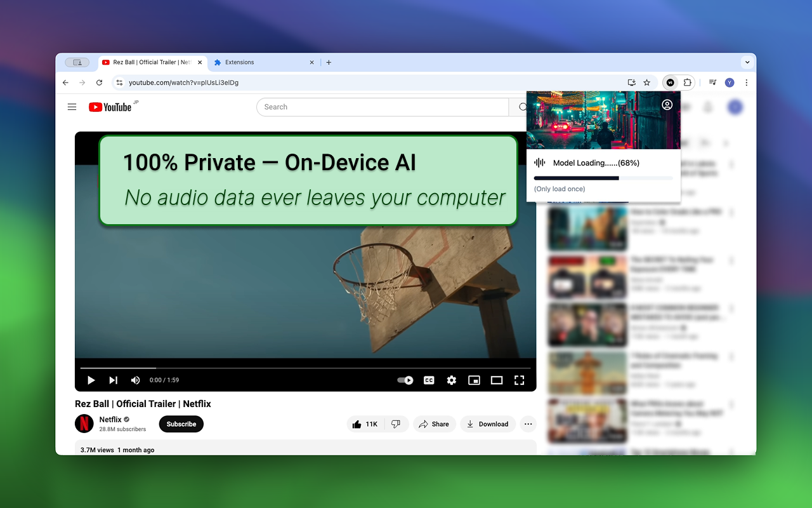Screen dimensions: 812x508
Task: Play the Rez Ball trailer
Action: click(x=91, y=380)
